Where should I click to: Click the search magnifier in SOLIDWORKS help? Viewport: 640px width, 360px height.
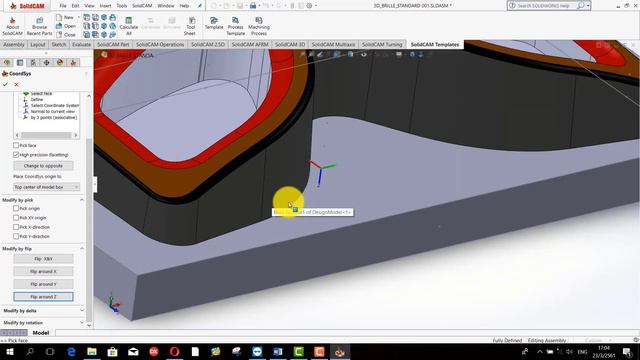(580, 6)
